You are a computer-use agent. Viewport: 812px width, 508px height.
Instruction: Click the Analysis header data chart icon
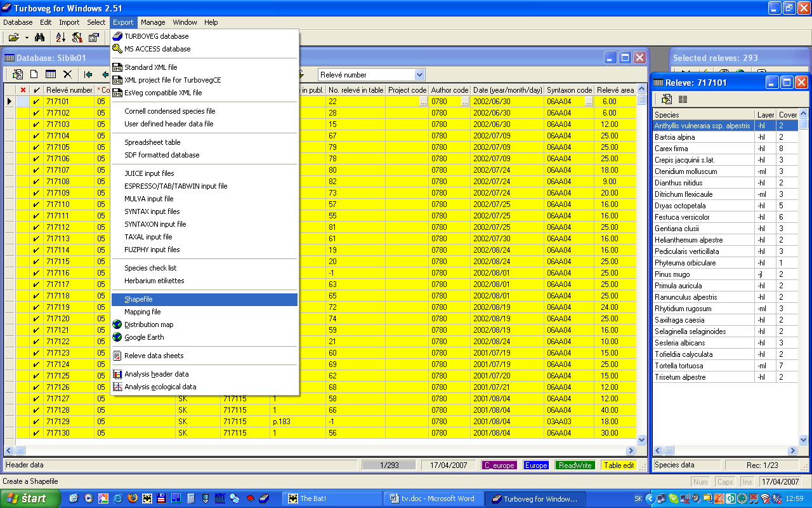(117, 374)
